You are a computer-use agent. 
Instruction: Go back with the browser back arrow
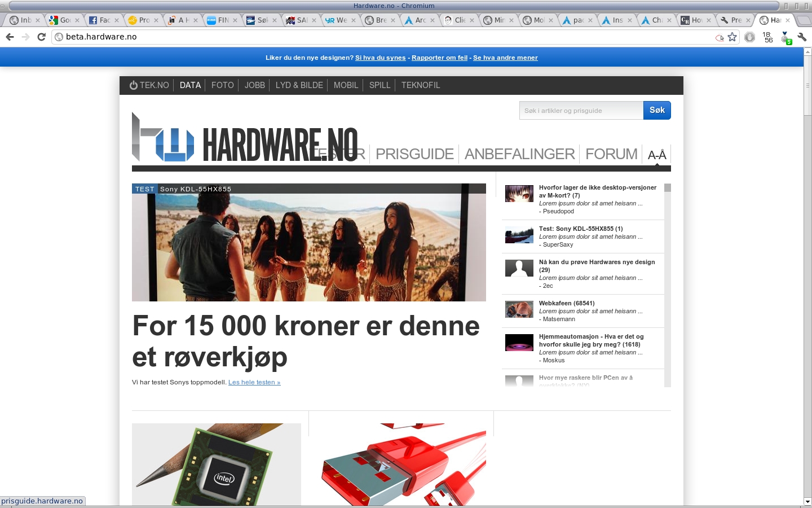tap(10, 37)
